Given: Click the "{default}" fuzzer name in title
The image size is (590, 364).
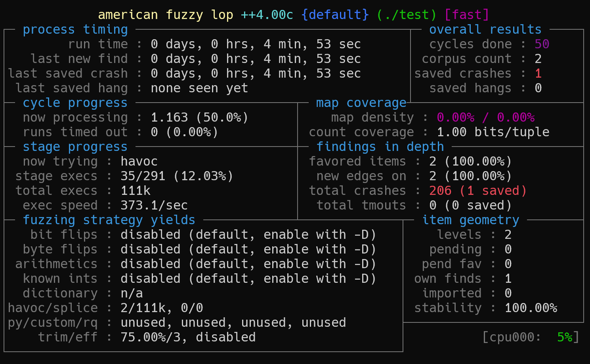Looking at the screenshot, I should click(335, 15).
